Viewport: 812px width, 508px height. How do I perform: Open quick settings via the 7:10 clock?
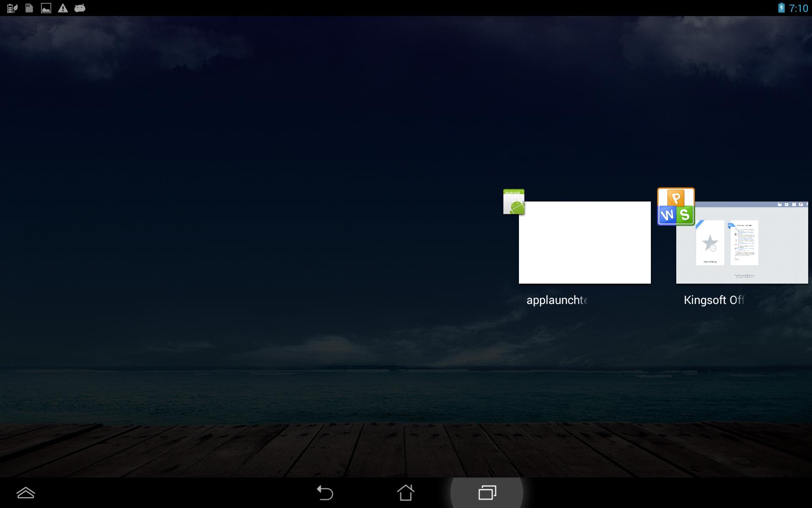click(798, 8)
